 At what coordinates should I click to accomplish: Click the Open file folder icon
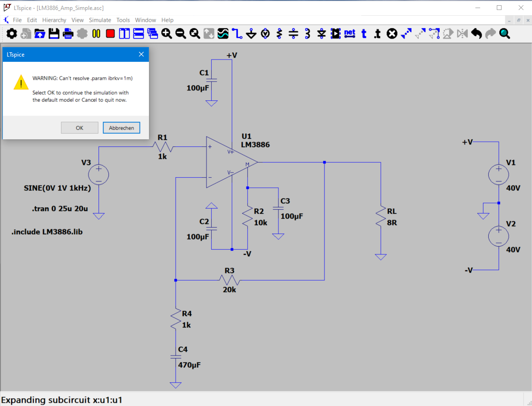[39, 34]
